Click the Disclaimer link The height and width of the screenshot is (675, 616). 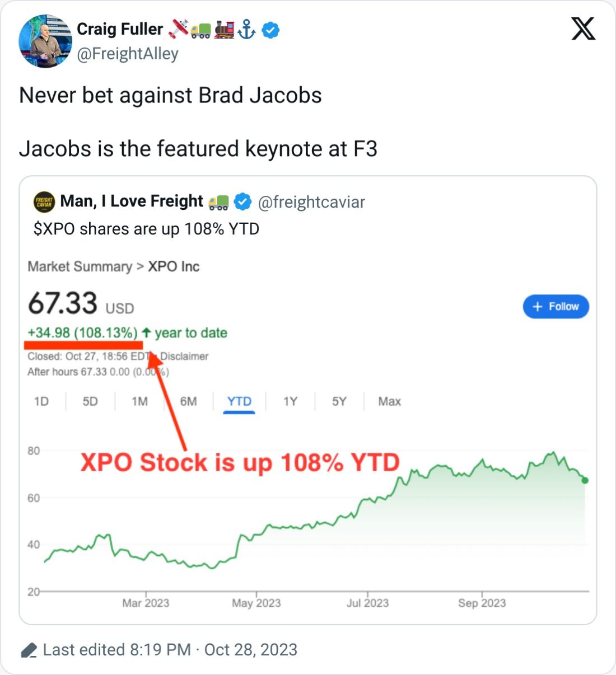pyautogui.click(x=184, y=356)
